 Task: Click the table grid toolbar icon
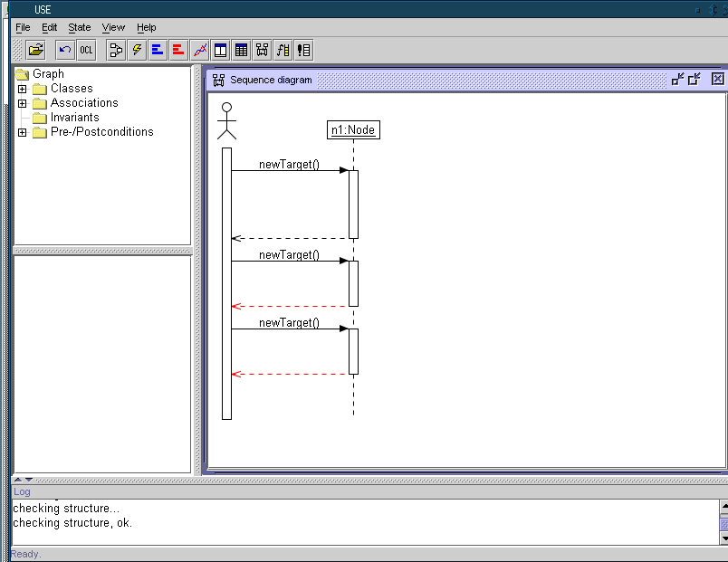(x=242, y=50)
